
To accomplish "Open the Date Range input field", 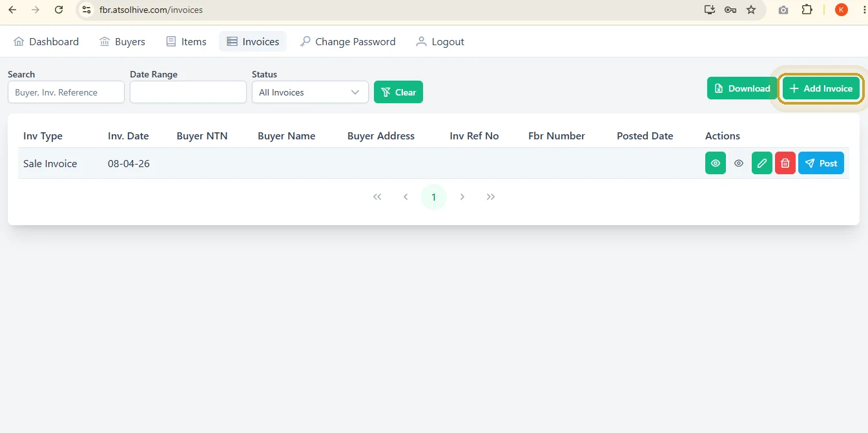I will tap(188, 92).
